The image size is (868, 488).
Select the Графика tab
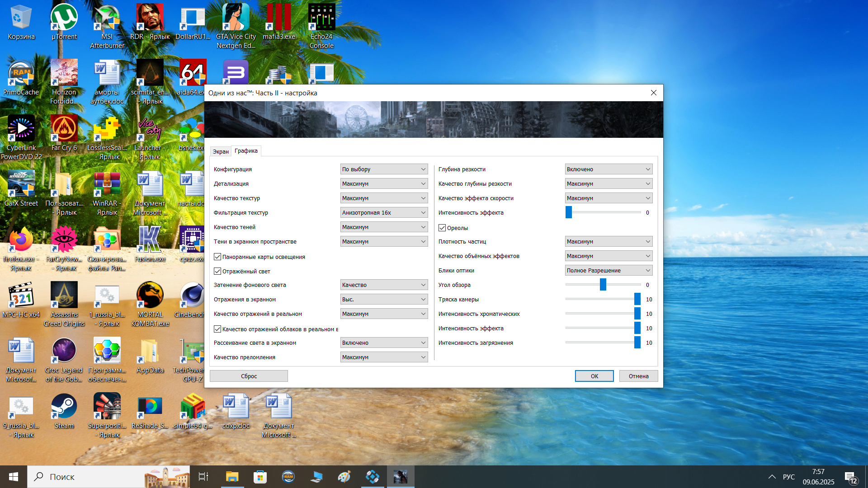click(x=246, y=151)
